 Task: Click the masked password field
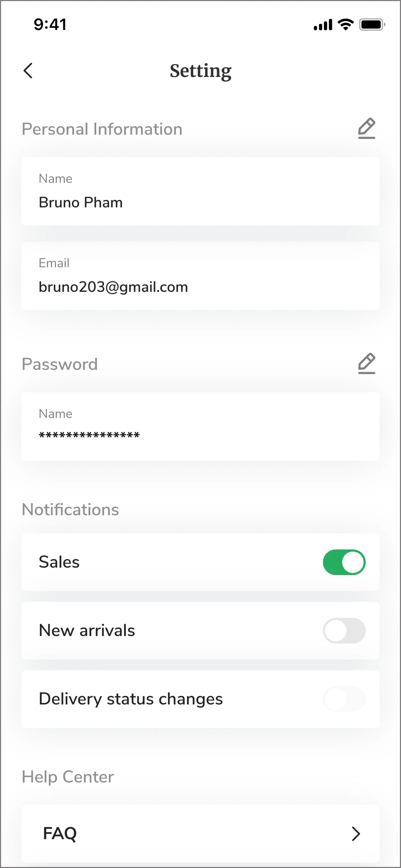click(x=200, y=427)
